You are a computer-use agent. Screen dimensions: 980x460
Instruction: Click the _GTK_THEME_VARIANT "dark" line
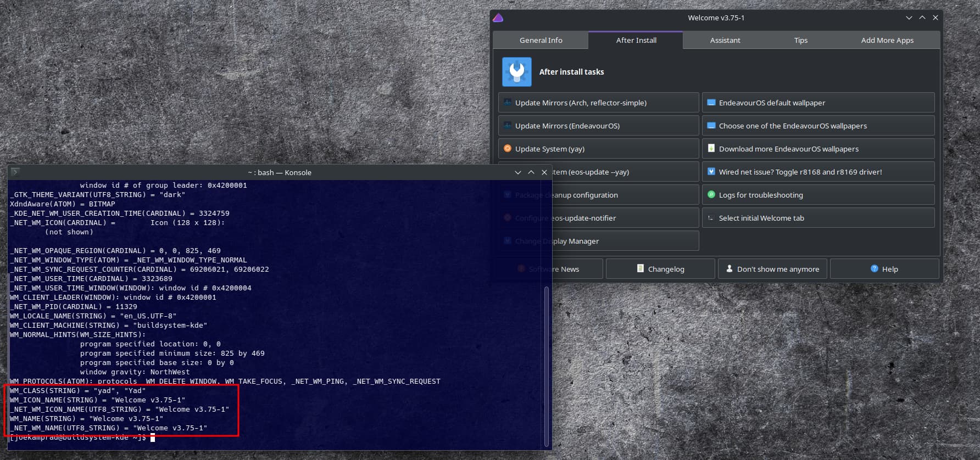(x=98, y=195)
